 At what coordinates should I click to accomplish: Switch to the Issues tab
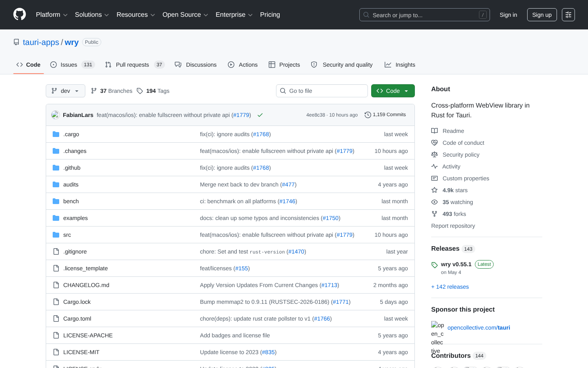73,65
